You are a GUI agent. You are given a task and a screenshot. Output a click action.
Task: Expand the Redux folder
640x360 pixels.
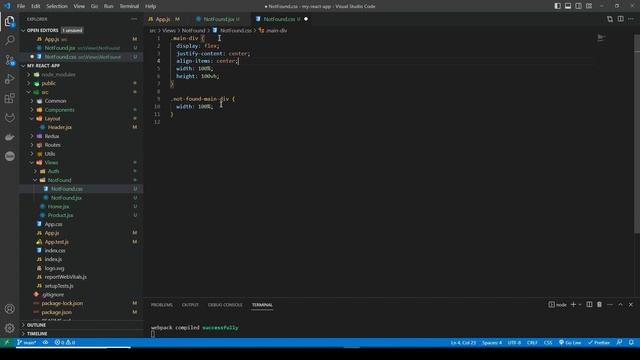(x=32, y=136)
